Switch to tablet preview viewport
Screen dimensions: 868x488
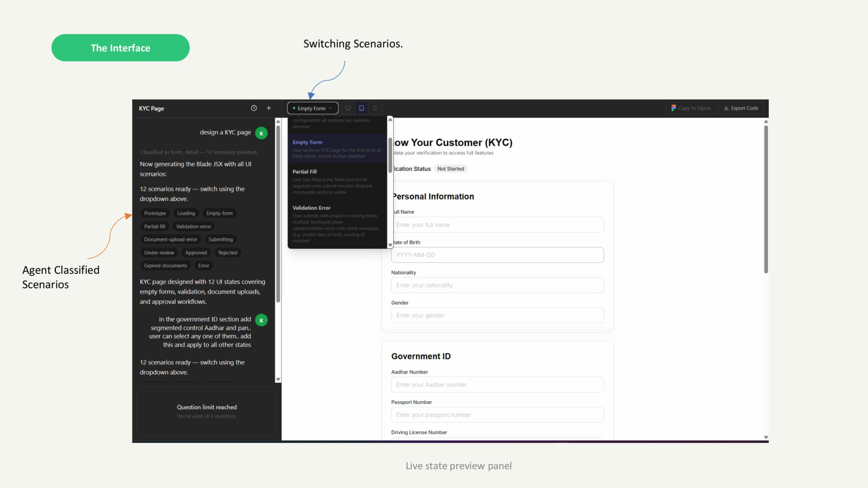361,108
